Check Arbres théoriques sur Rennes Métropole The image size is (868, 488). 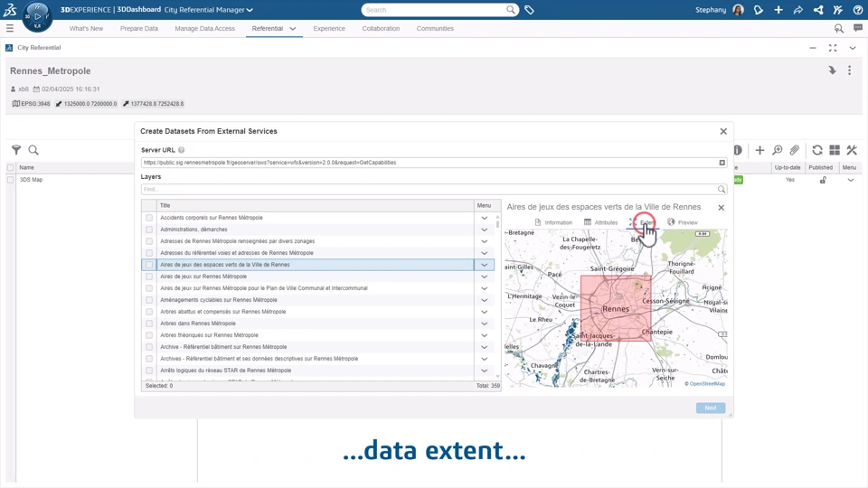(149, 335)
